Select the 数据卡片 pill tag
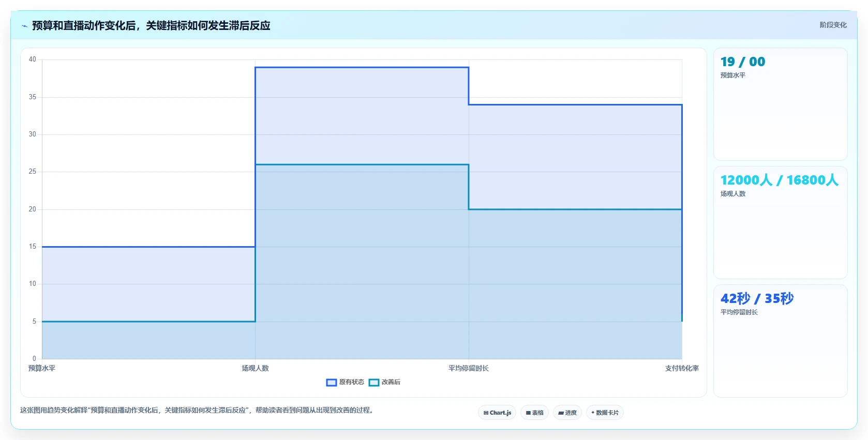This screenshot has height=440, width=868. [x=605, y=413]
